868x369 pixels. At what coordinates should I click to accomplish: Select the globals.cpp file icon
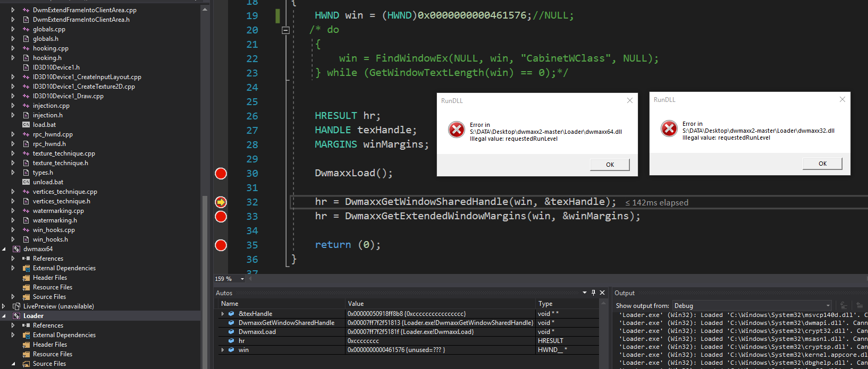(26, 29)
